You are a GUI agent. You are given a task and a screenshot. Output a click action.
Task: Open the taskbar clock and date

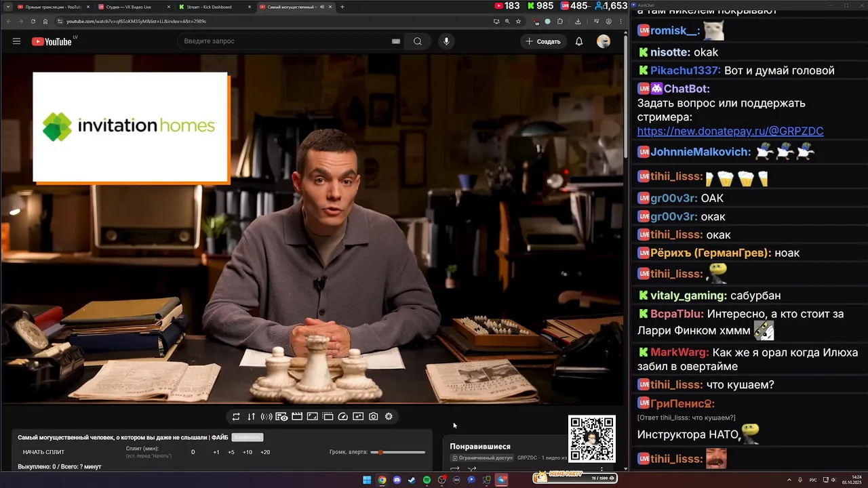point(851,480)
